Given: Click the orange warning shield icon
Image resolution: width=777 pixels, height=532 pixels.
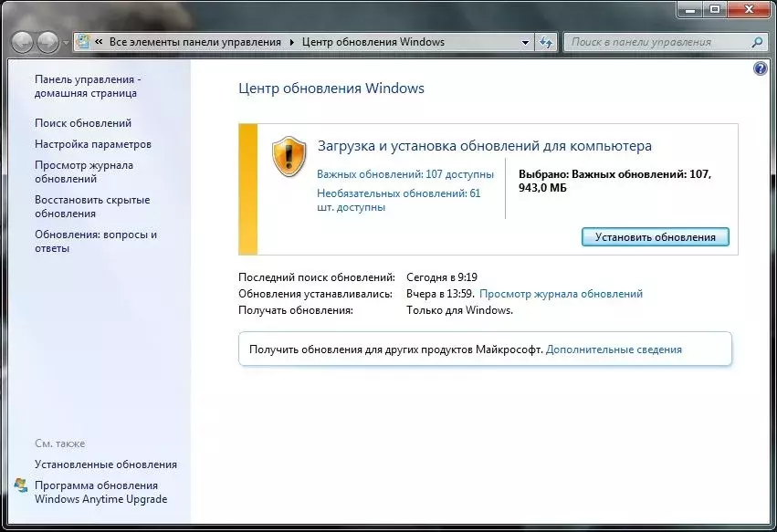Looking at the screenshot, I should pos(289,156).
